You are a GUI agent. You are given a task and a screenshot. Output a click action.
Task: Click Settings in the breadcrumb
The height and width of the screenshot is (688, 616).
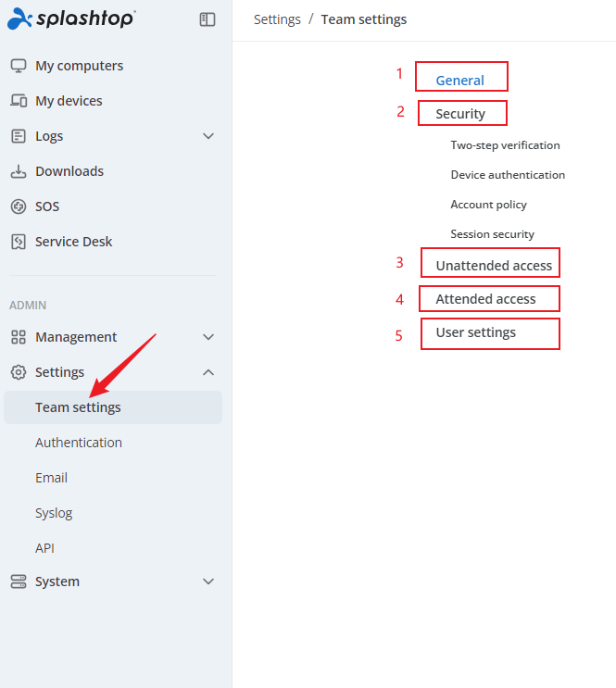(x=277, y=19)
